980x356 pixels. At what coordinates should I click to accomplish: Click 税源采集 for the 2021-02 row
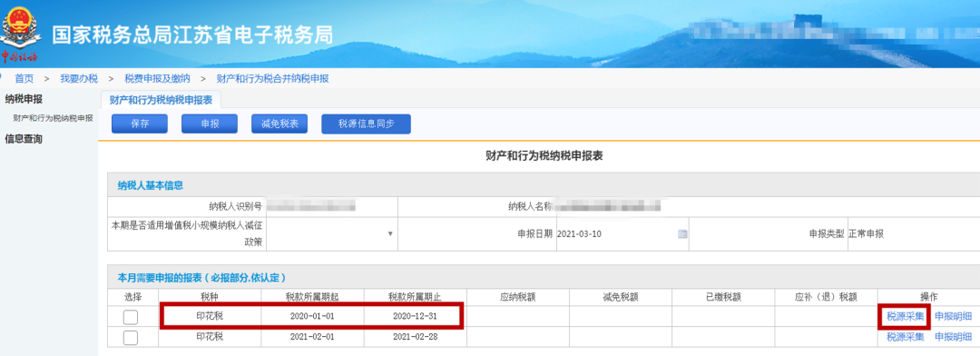[x=905, y=337]
